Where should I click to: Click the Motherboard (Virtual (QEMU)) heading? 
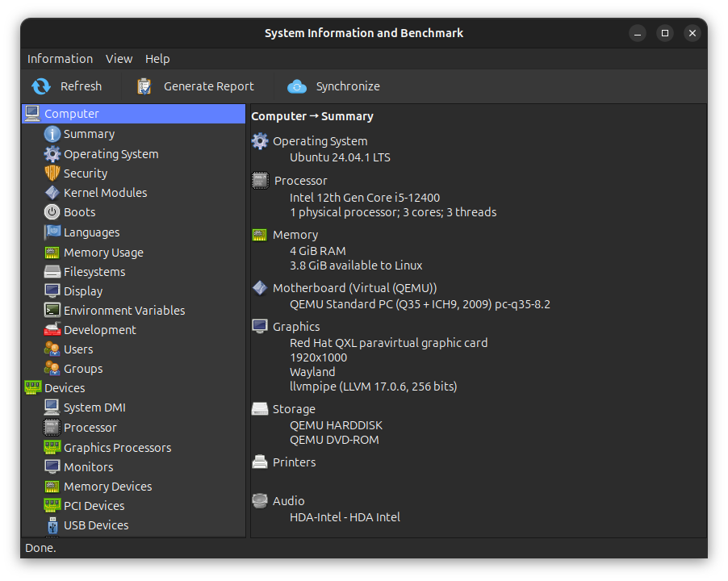pos(354,288)
